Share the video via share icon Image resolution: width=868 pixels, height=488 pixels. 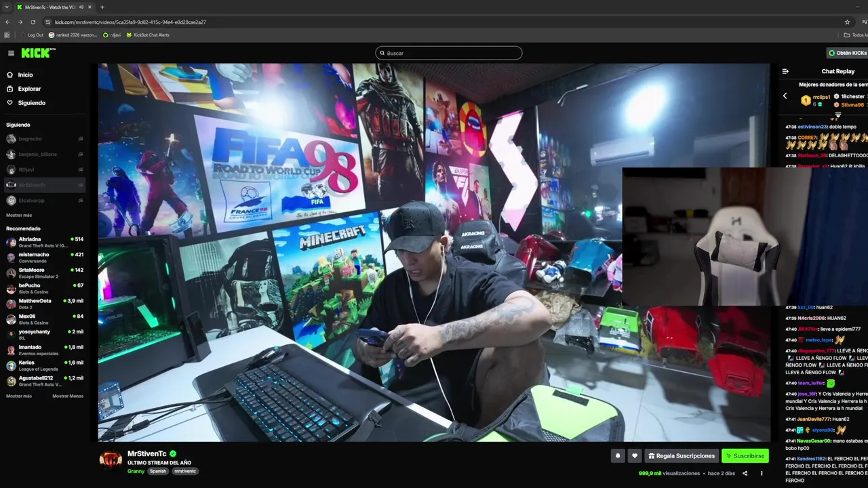745,474
